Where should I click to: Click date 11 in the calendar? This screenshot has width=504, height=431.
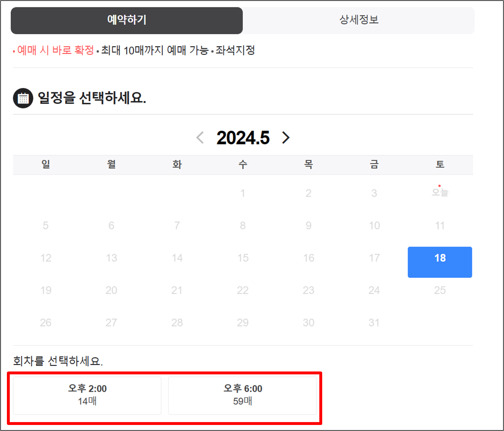(440, 226)
